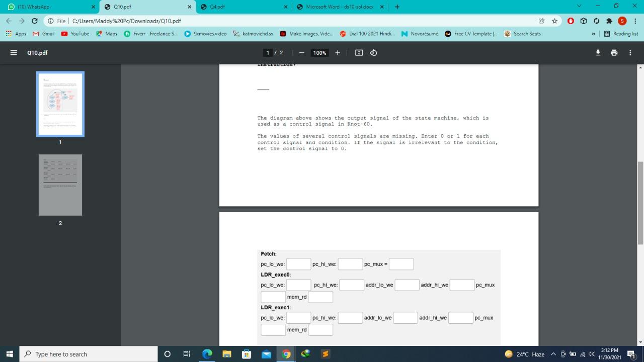This screenshot has width=644, height=362.
Task: Open Sublime Text from taskbar
Action: click(325, 354)
